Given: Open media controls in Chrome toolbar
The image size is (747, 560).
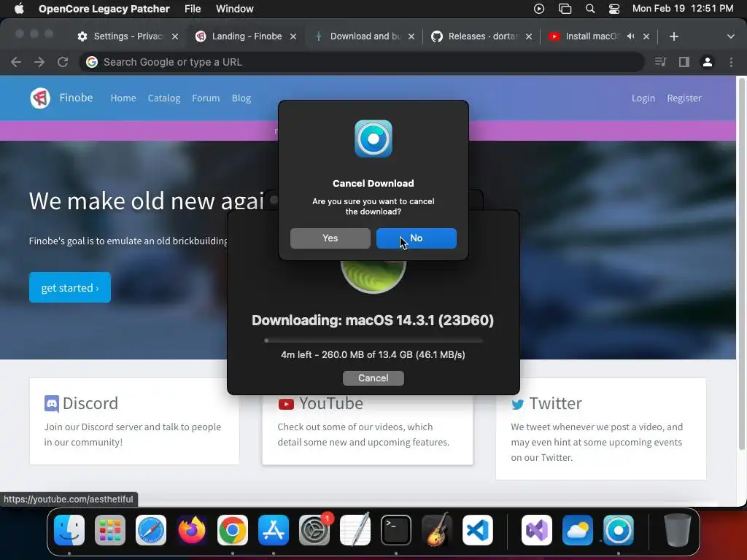Looking at the screenshot, I should 660,62.
